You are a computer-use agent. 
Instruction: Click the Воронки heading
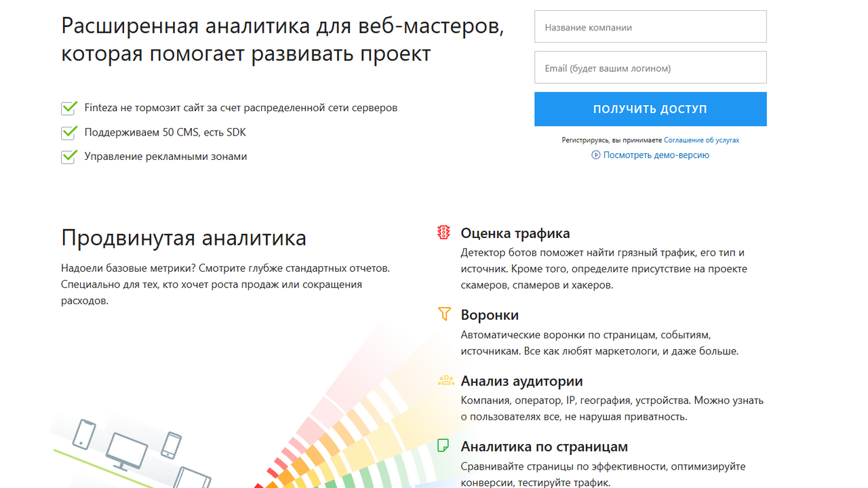pyautogui.click(x=490, y=315)
